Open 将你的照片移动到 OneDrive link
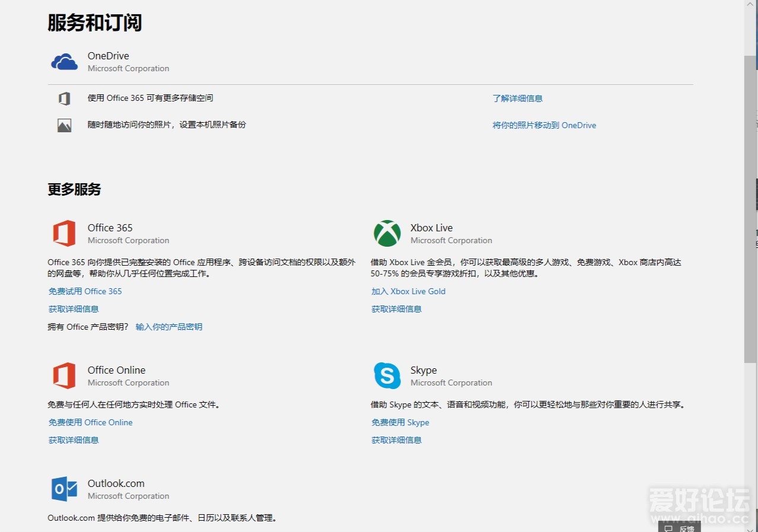Viewport: 758px width, 532px height. pos(544,125)
